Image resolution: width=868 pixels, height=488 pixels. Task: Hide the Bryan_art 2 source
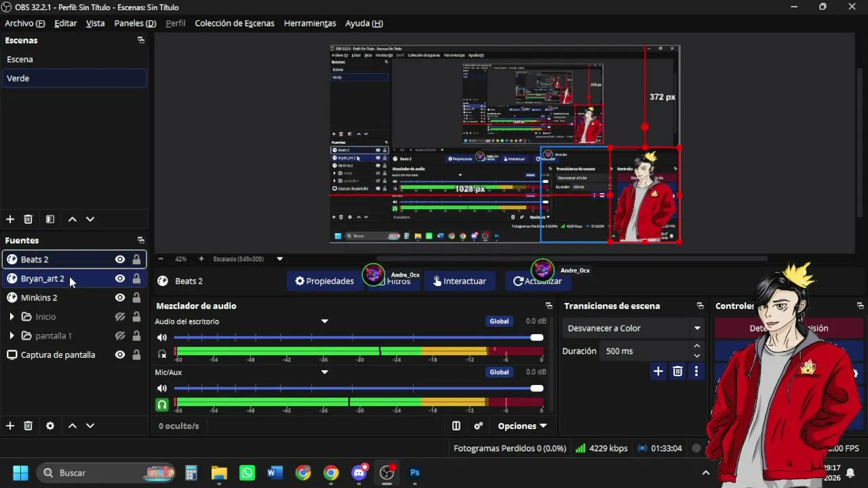[x=120, y=279]
